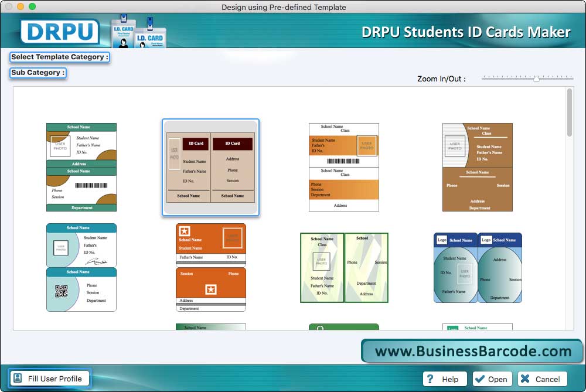Select the green bordered two-panel template

click(x=344, y=268)
